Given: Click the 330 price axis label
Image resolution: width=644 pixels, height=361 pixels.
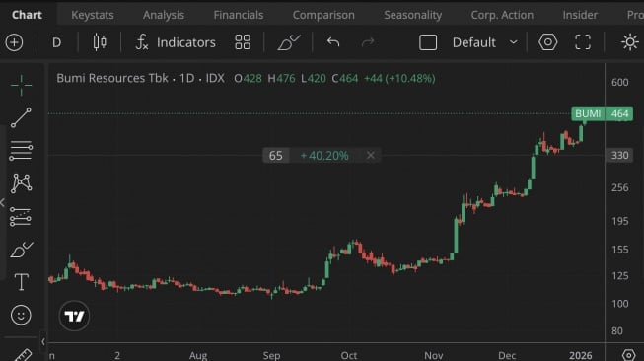Looking at the screenshot, I should pyautogui.click(x=619, y=155).
